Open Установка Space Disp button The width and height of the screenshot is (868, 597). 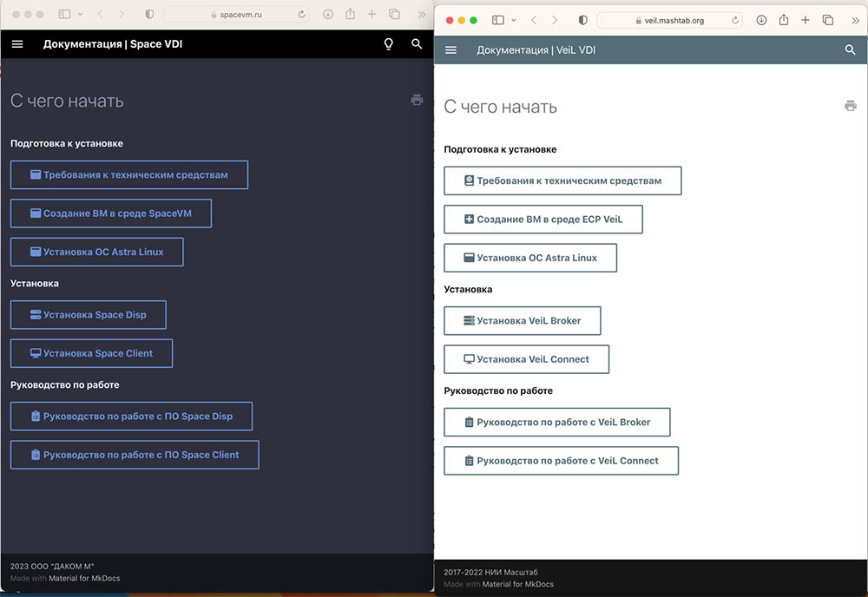point(88,315)
